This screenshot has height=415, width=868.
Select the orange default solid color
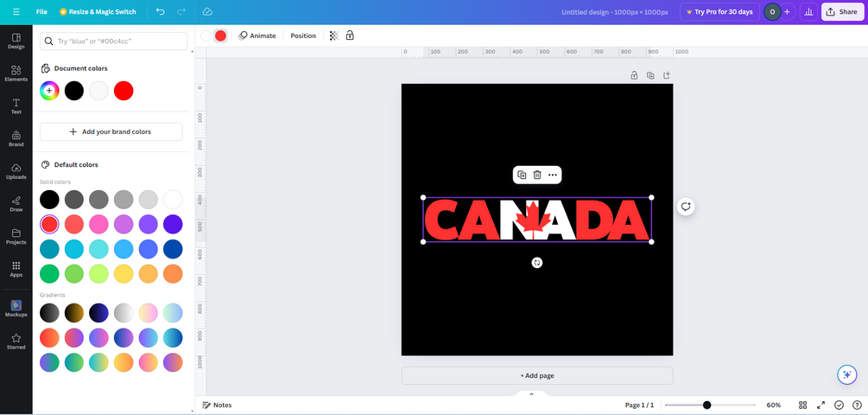[173, 274]
